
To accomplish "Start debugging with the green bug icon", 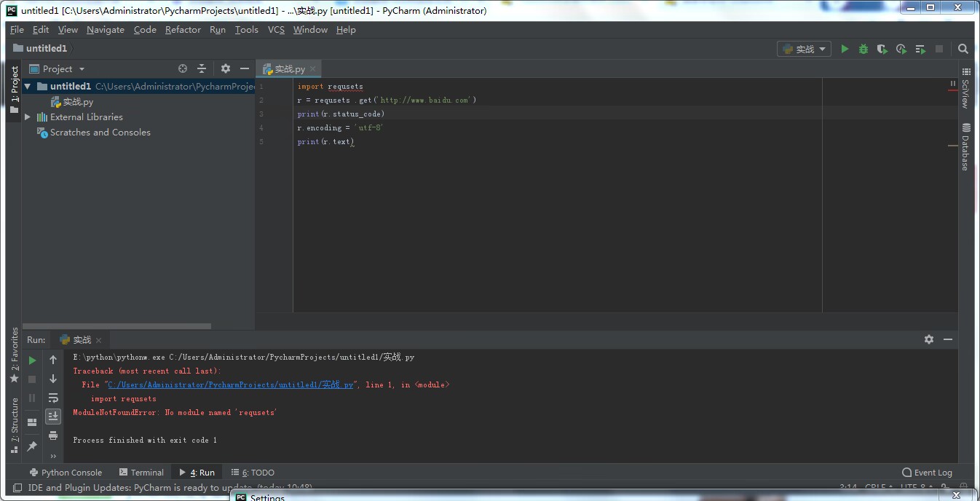I will 864,49.
